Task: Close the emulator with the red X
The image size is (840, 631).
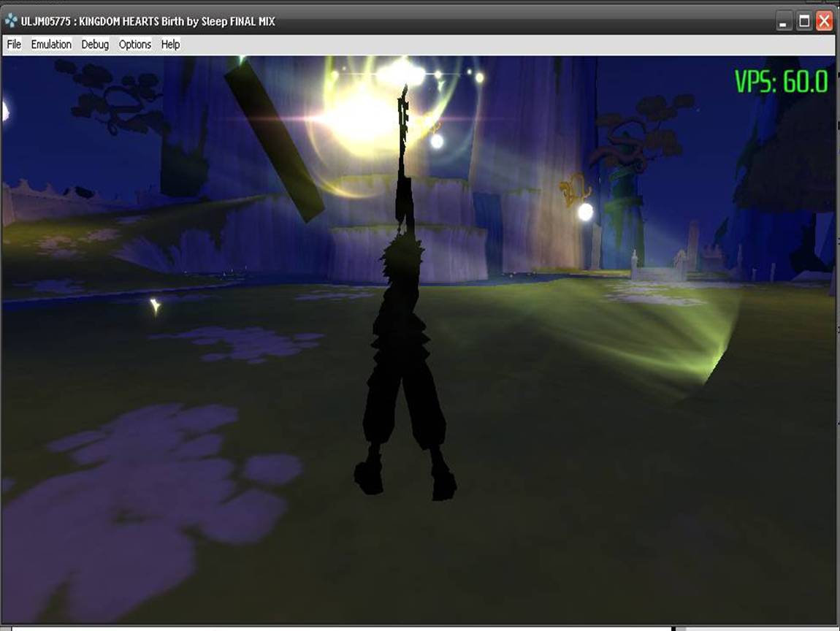Action: [x=824, y=21]
